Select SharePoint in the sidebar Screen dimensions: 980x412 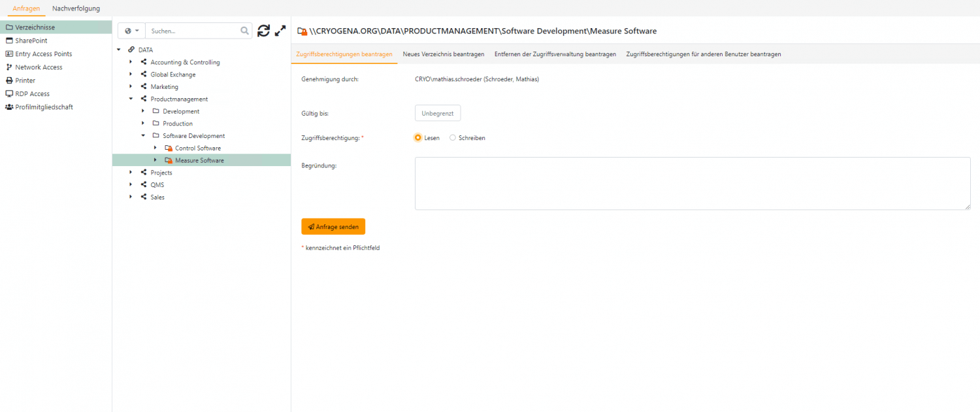(31, 41)
